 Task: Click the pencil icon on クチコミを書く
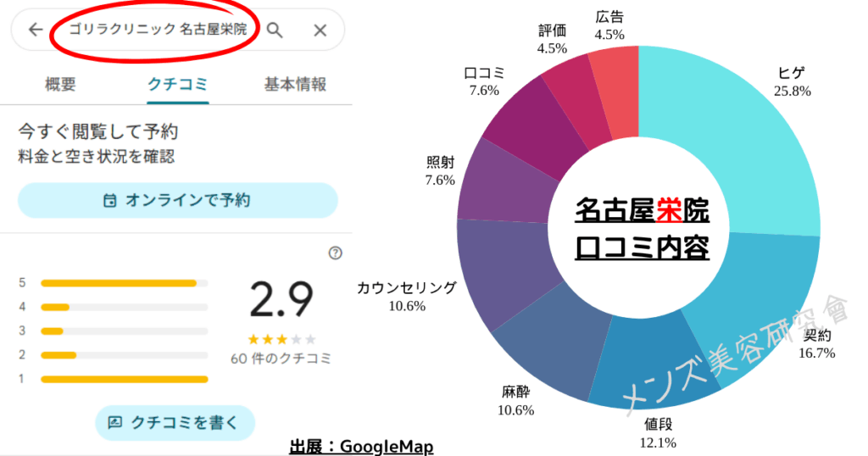pyautogui.click(x=114, y=422)
